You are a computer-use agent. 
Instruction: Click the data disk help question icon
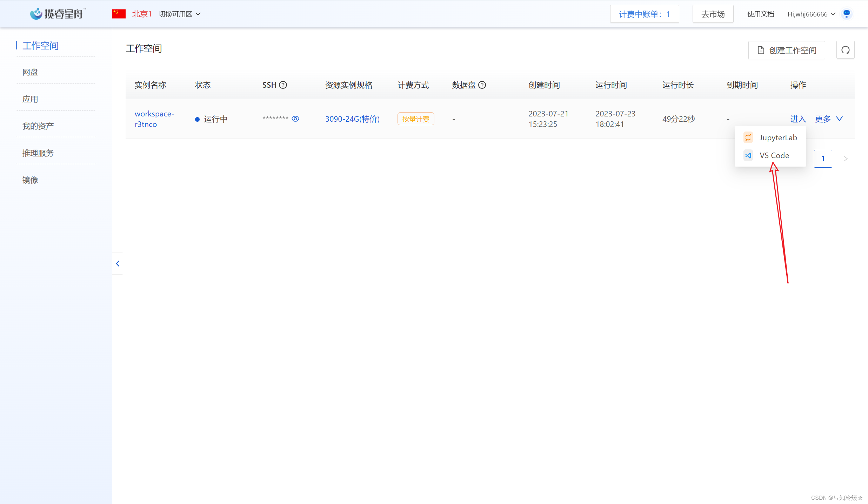[482, 85]
